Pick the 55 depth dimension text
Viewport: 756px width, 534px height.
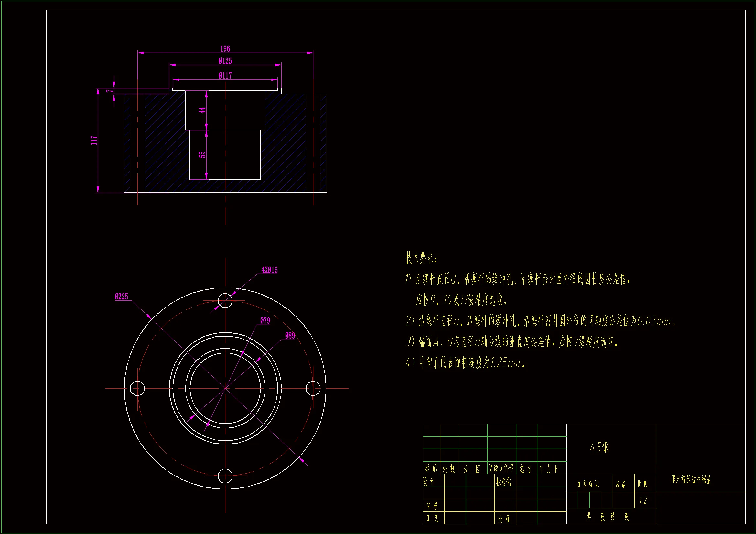tap(202, 154)
